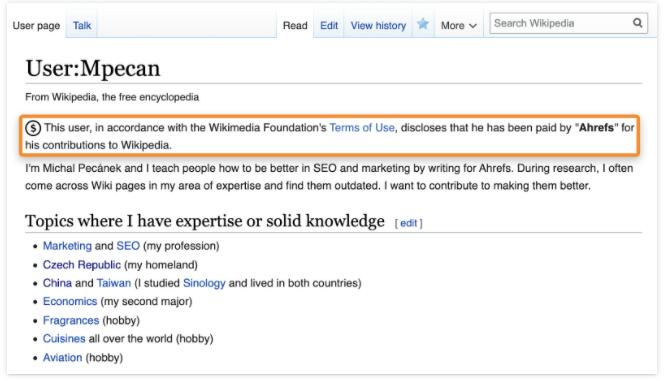Click the paid contribution dollar icon
The image size is (665, 381).
[33, 128]
